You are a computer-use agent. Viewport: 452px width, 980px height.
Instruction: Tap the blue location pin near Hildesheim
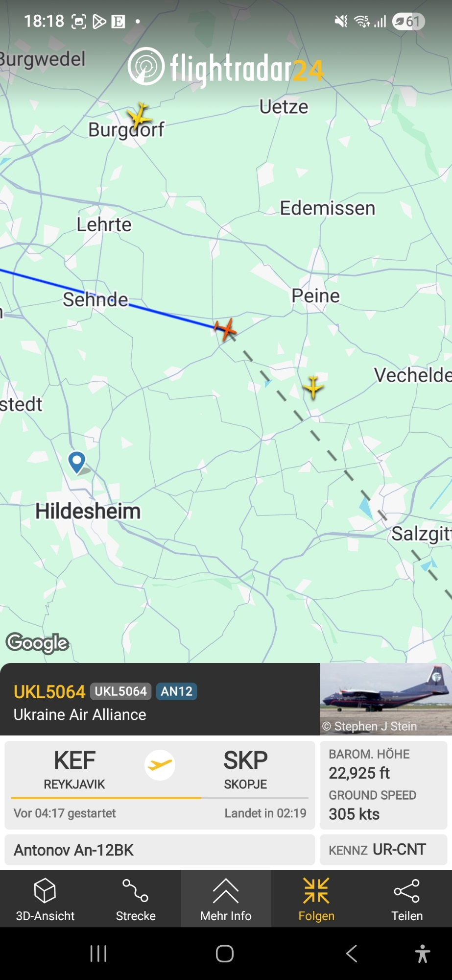[x=77, y=462]
